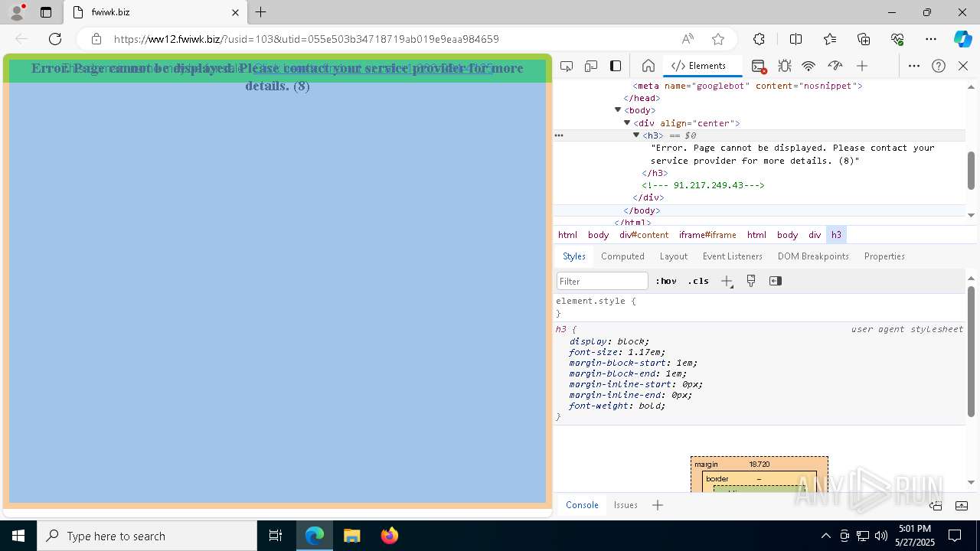Image resolution: width=980 pixels, height=551 pixels.
Task: Open DevTools help question mark icon
Action: (939, 66)
